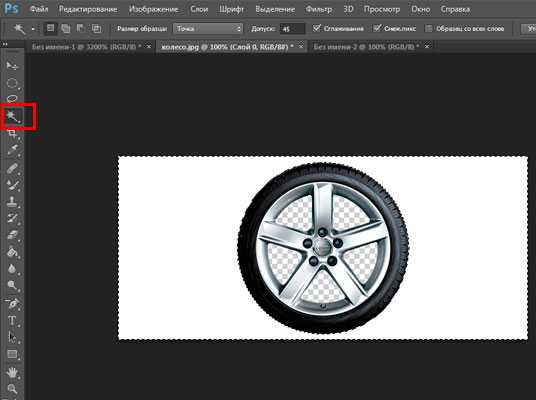Switch to колесо.jpg document tab
This screenshot has width=536, height=400.
point(227,46)
